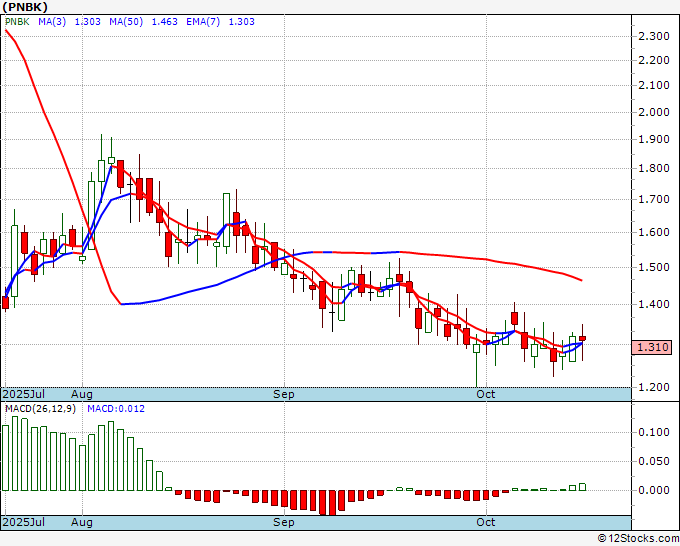
Task: Click the red 1.310 current price tag
Action: click(652, 347)
